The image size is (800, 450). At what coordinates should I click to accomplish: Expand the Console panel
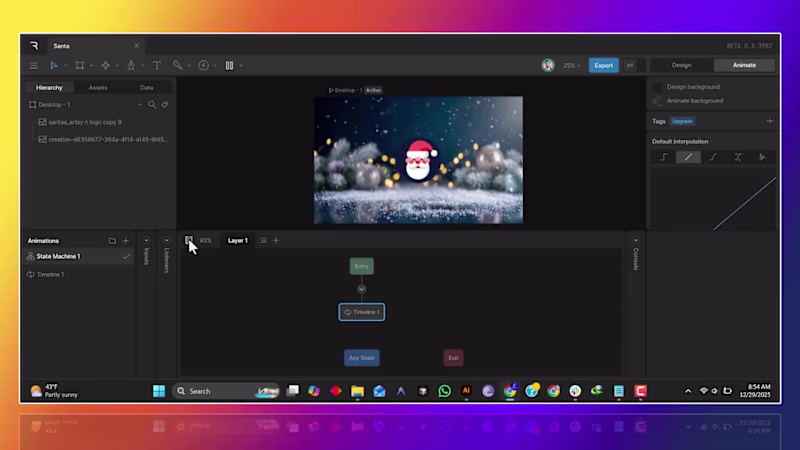tap(636, 240)
